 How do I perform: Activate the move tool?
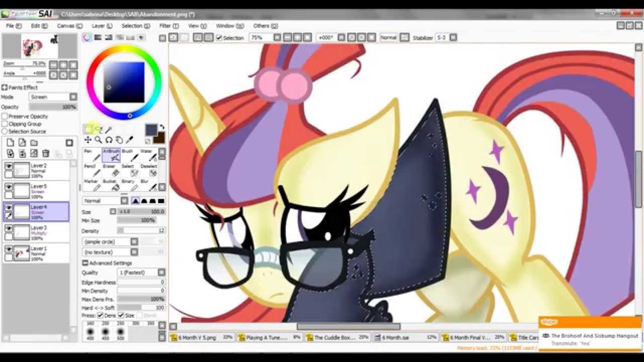click(88, 140)
